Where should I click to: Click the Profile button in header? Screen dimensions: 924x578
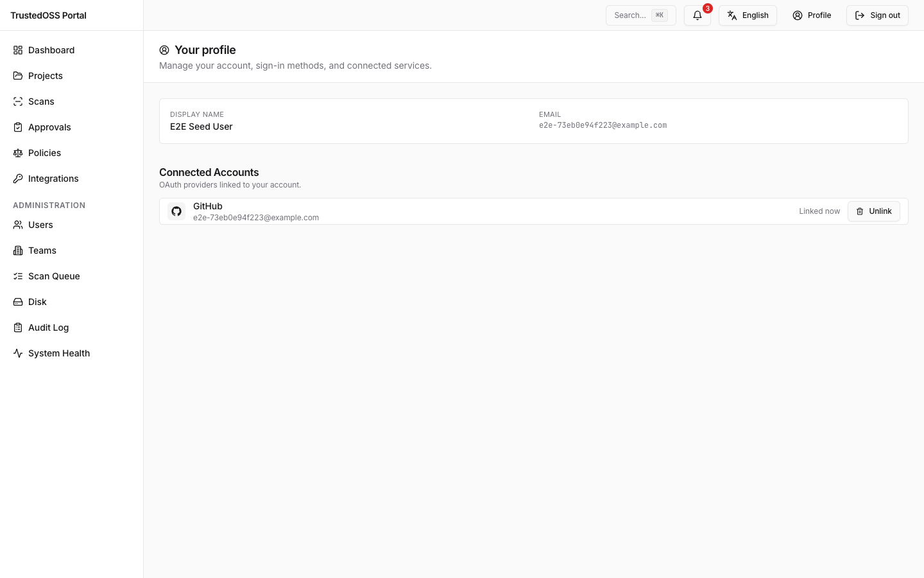[x=812, y=15]
